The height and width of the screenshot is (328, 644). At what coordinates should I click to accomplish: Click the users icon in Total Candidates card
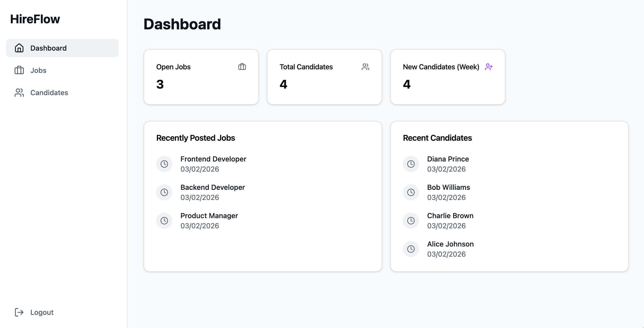pos(365,67)
